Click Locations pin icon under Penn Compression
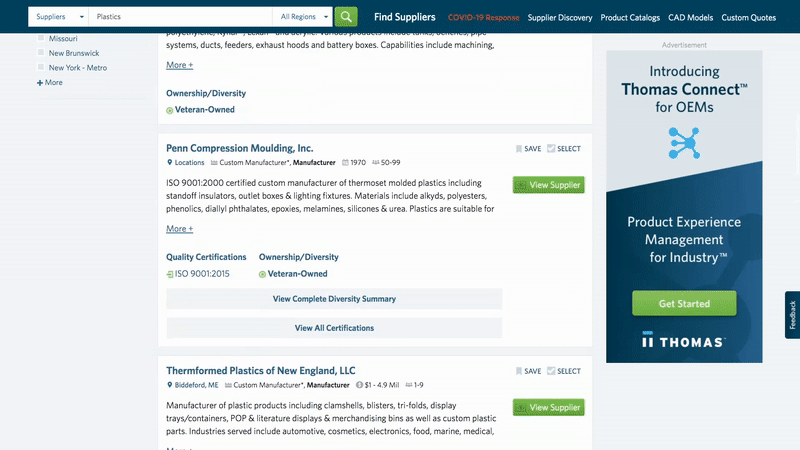 coord(170,162)
